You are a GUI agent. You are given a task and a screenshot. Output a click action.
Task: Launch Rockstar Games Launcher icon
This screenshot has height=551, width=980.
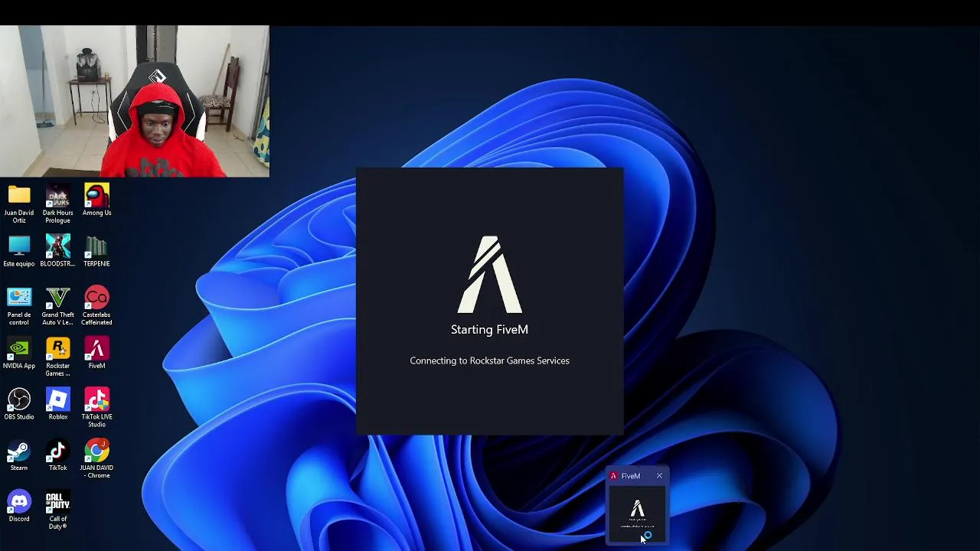coord(57,357)
